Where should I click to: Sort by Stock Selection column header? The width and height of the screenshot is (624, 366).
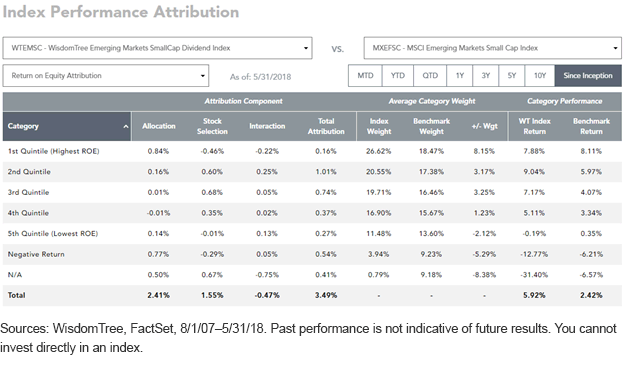pos(212,126)
